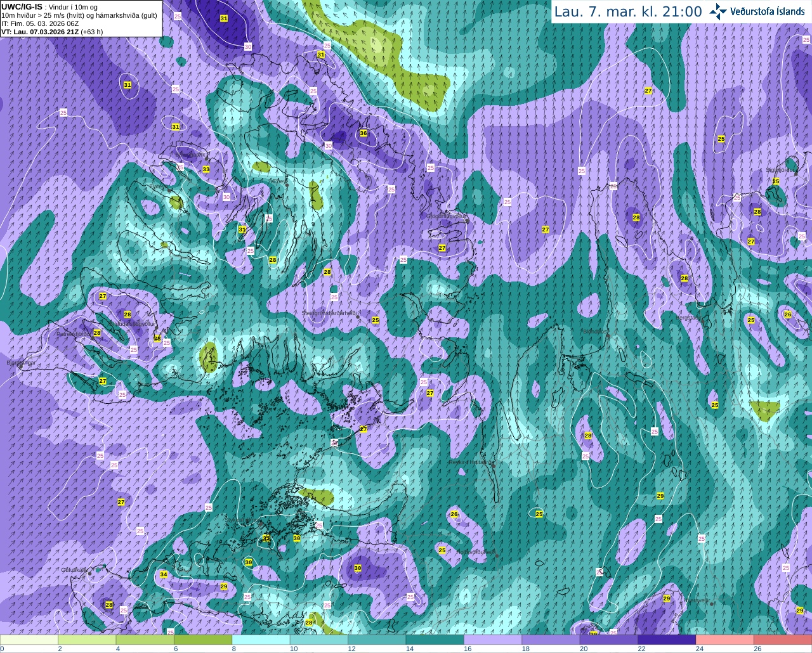This screenshot has height=653, width=812.
Task: Click the legend scale value 8
Action: 233,649
